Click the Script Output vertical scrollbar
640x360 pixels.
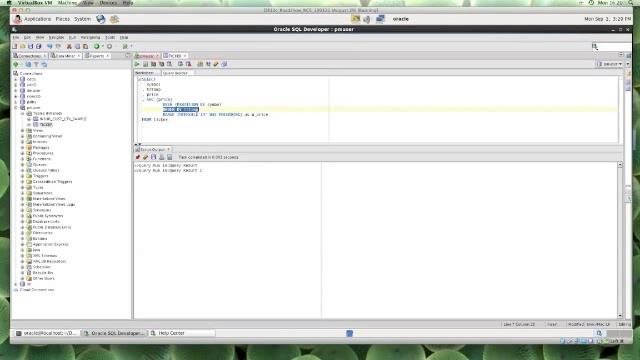pos(620,240)
